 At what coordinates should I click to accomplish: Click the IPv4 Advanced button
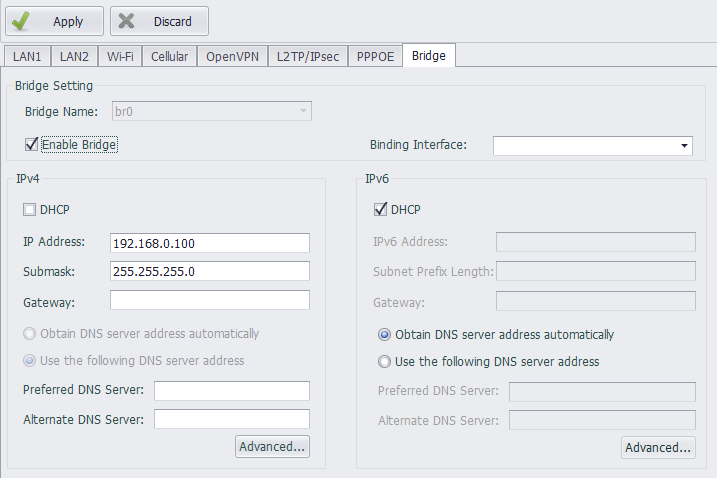coord(272,447)
